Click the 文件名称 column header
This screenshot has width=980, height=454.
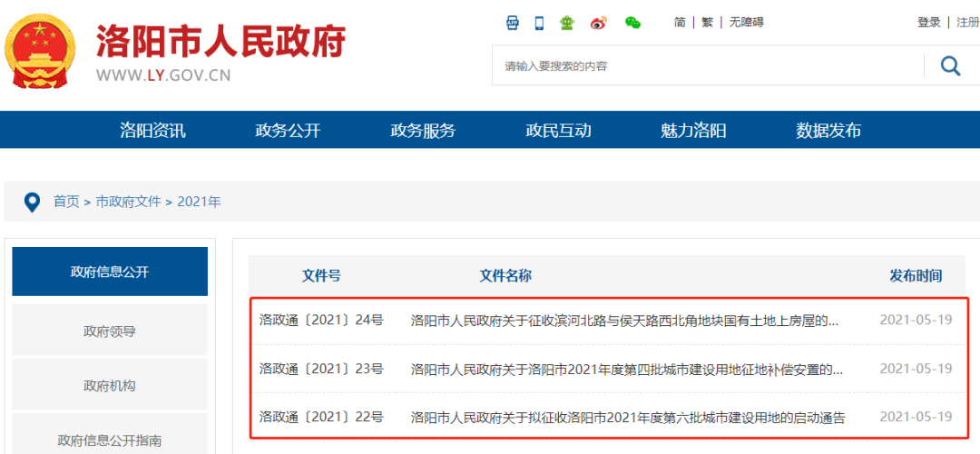click(505, 276)
